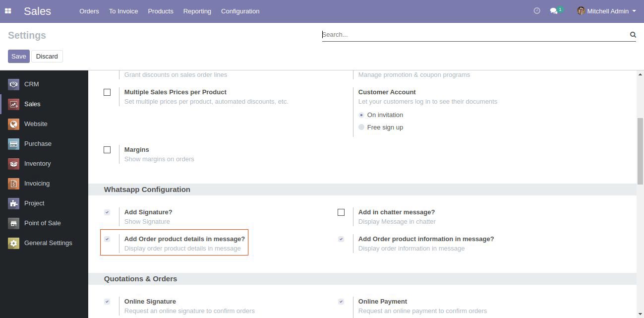Click 'Show Signature' description text
The height and width of the screenshot is (318, 644).
click(x=147, y=222)
